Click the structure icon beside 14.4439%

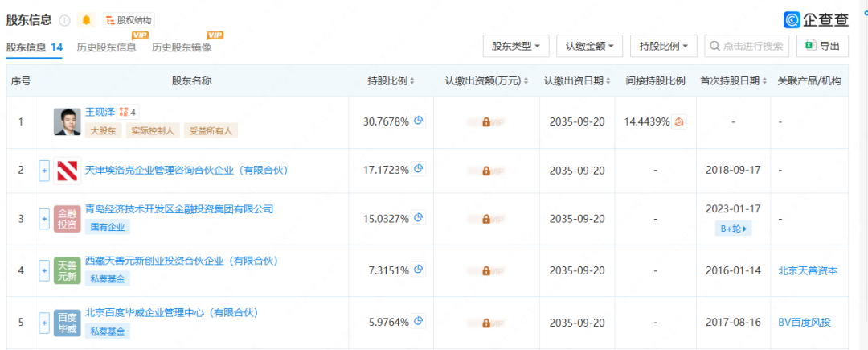680,121
